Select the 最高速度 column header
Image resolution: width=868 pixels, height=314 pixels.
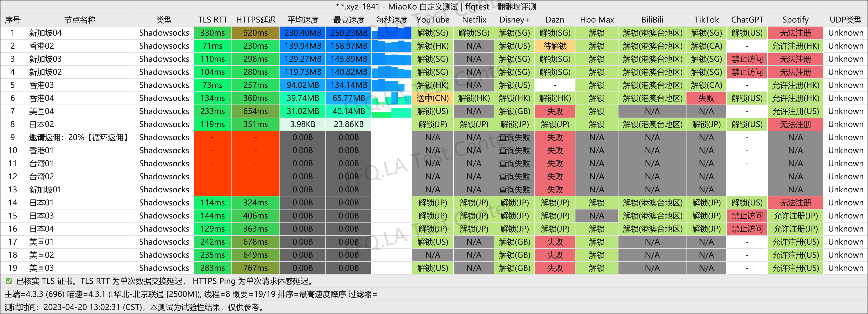click(348, 20)
